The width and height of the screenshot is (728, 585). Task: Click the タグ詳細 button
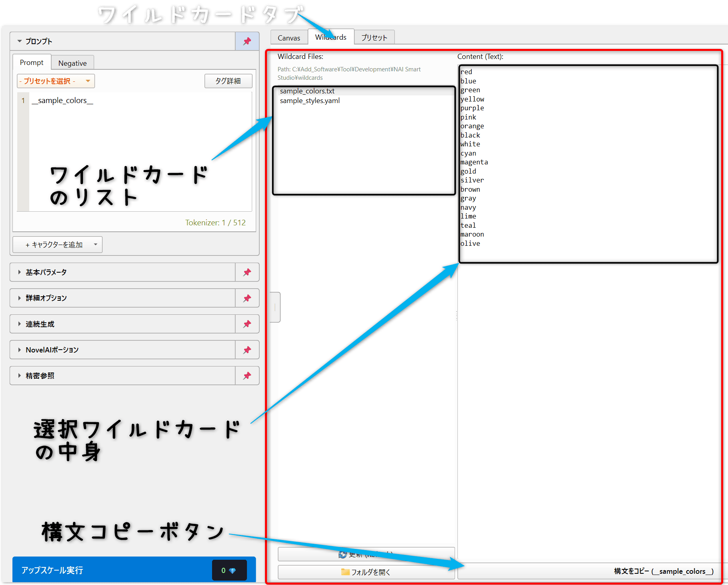(x=228, y=81)
